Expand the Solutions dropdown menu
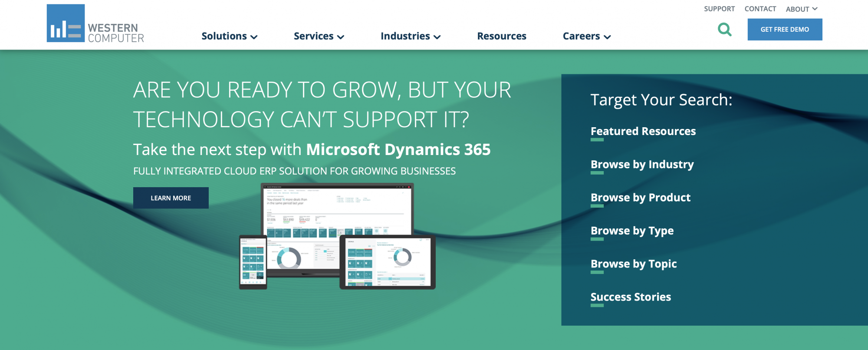 pyautogui.click(x=229, y=36)
